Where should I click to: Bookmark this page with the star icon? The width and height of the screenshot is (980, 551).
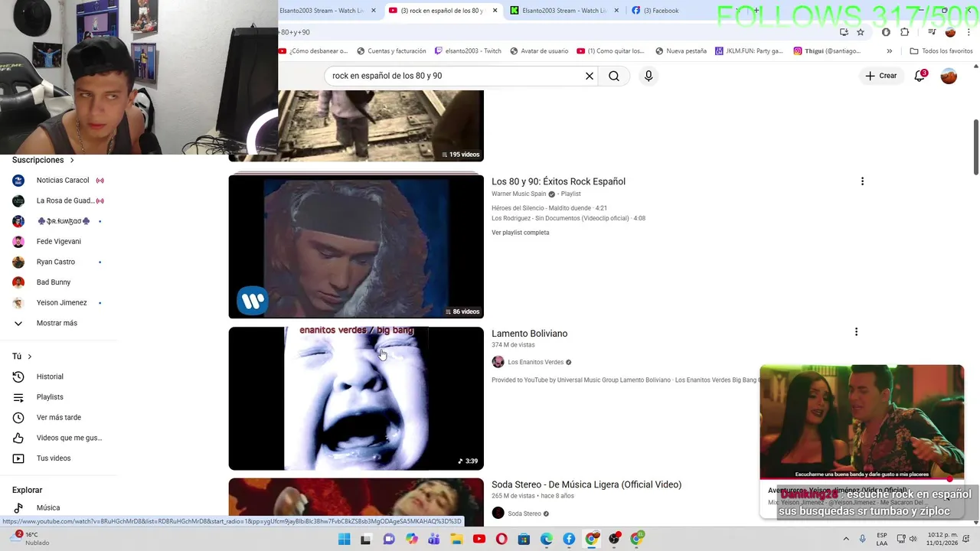[861, 32]
